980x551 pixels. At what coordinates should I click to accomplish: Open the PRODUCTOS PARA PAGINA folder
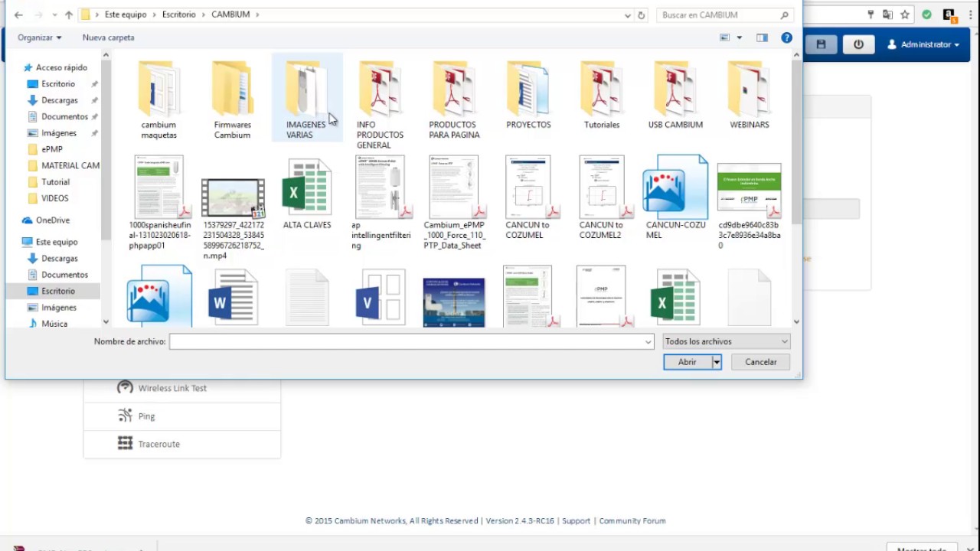click(x=454, y=99)
